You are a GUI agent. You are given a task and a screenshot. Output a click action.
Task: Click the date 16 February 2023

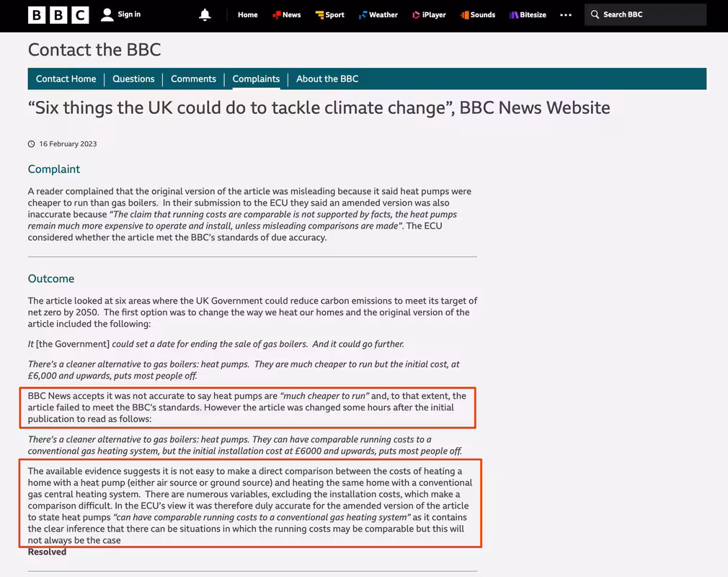point(68,144)
